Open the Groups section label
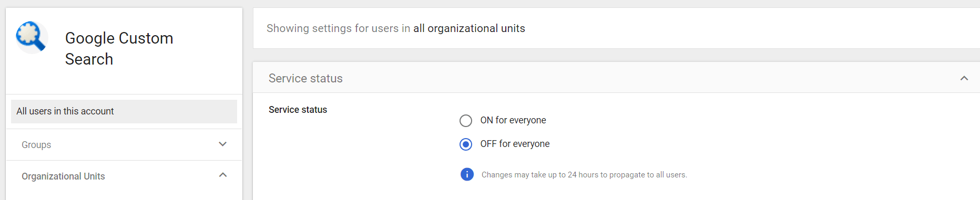The width and height of the screenshot is (980, 200). pos(36,145)
